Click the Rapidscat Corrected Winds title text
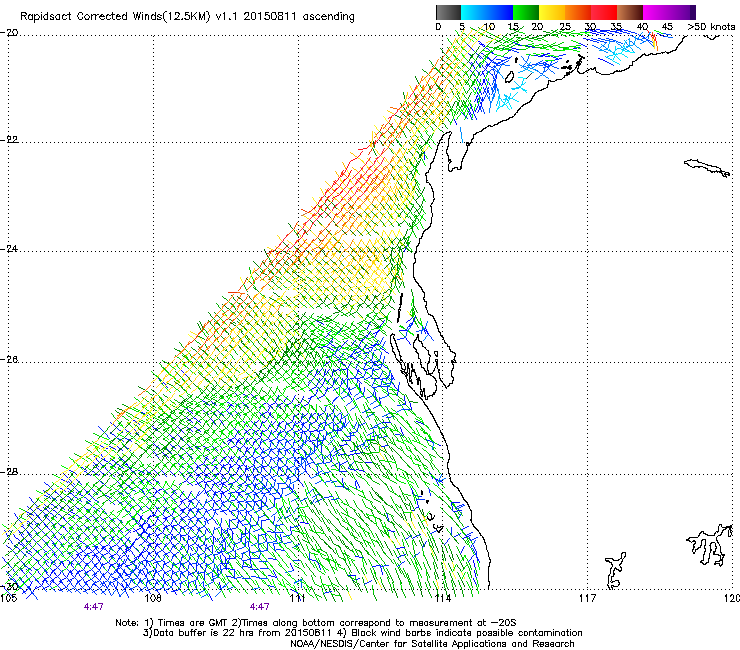This screenshot has height=650, width=740. click(x=187, y=16)
